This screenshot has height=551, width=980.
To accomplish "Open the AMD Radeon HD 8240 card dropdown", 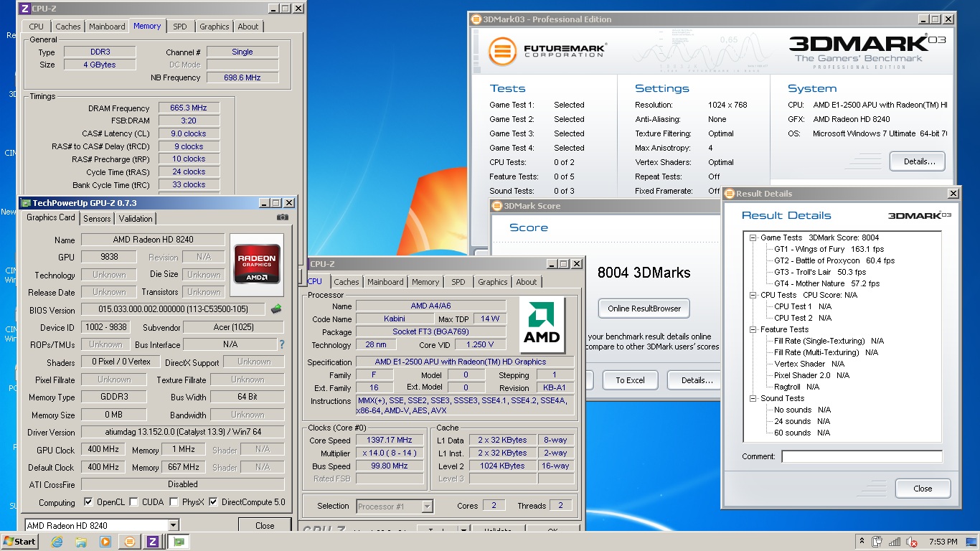I will pos(173,526).
